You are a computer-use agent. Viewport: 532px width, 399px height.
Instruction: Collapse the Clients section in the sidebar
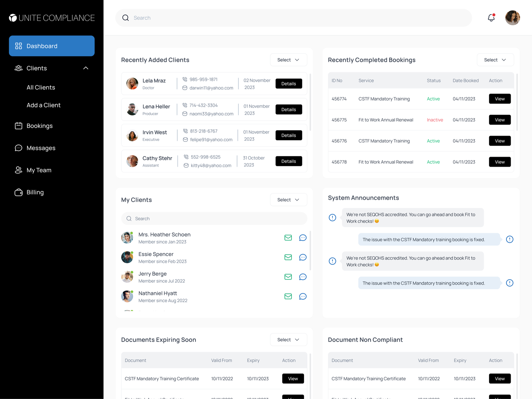(86, 68)
